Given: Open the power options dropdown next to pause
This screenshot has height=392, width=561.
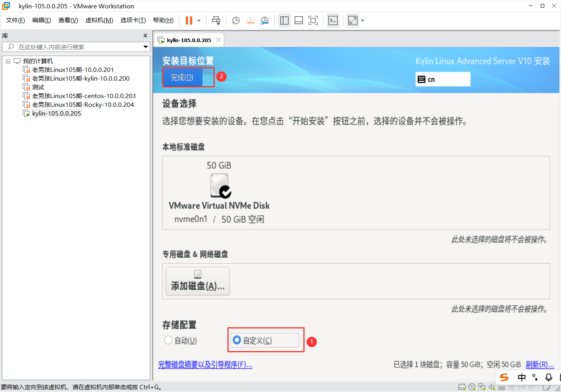Looking at the screenshot, I should (199, 21).
